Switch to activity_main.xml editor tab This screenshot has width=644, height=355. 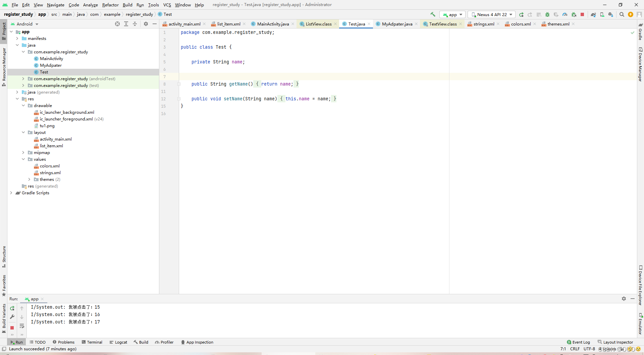[184, 24]
